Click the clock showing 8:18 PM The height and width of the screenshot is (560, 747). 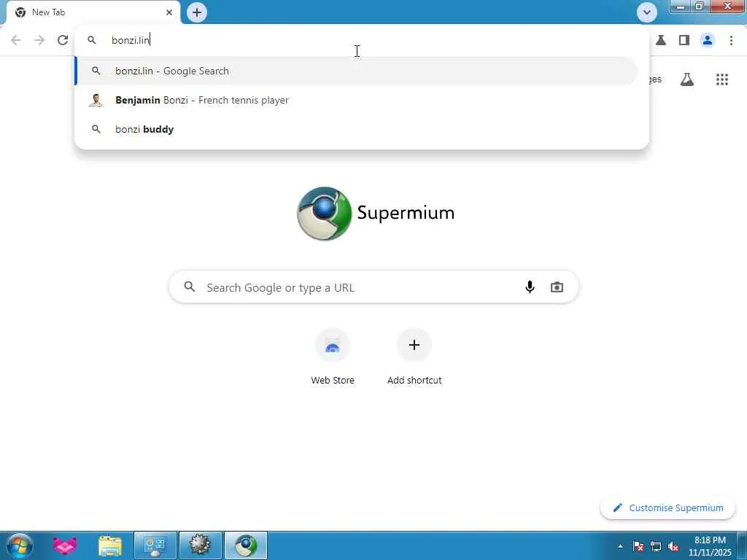(x=710, y=546)
